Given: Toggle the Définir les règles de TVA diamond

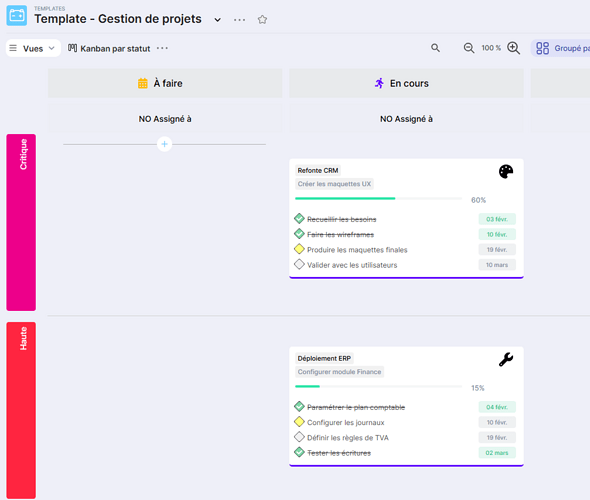Looking at the screenshot, I should click(x=299, y=437).
